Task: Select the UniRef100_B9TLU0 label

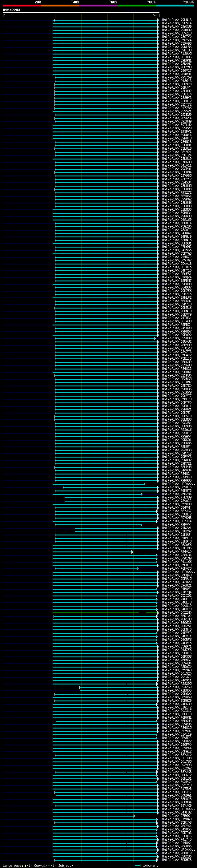Action: [176, 125]
